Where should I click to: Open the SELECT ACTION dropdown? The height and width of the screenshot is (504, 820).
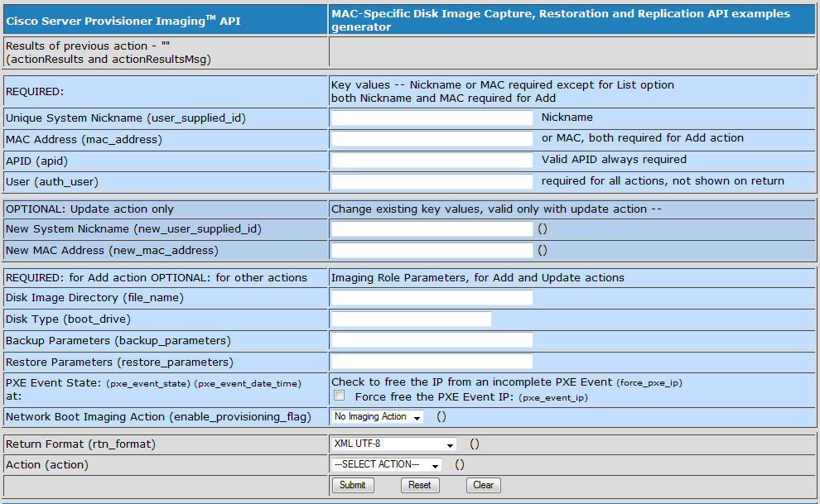[x=387, y=464]
